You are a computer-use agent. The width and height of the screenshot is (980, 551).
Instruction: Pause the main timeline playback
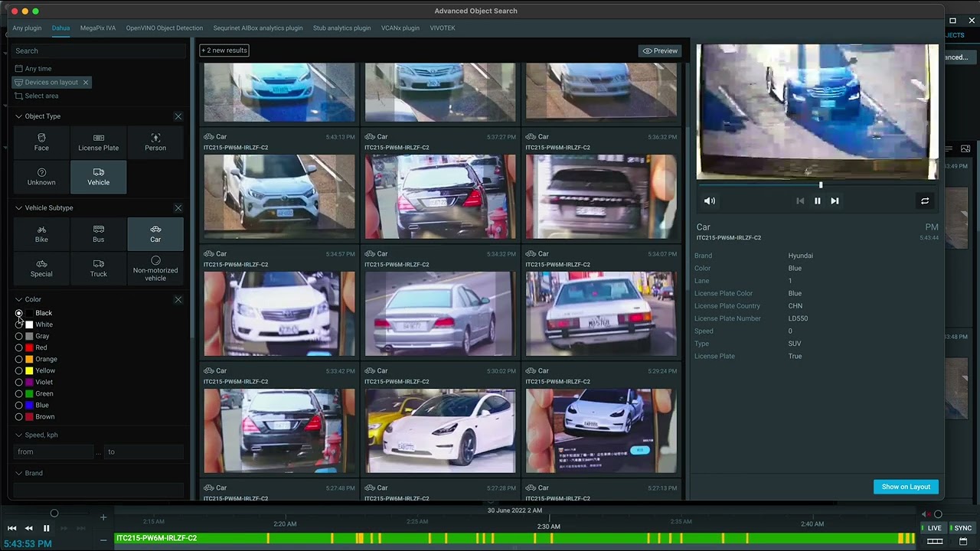point(46,528)
